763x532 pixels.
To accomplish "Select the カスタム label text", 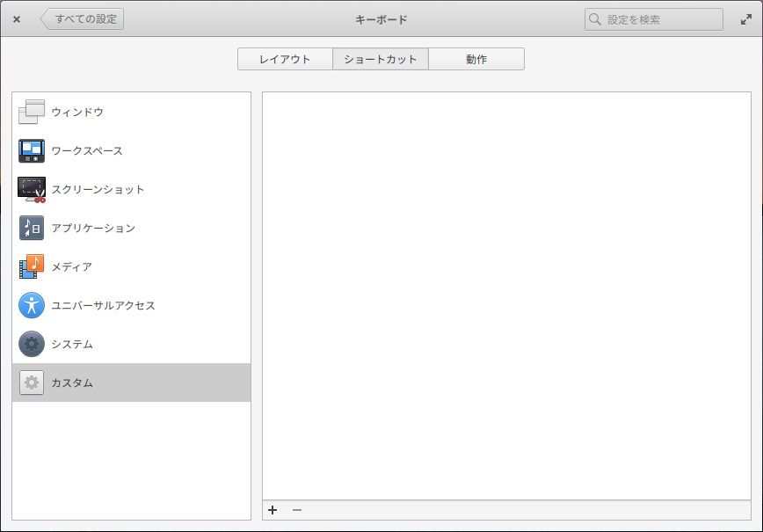I will pos(72,383).
